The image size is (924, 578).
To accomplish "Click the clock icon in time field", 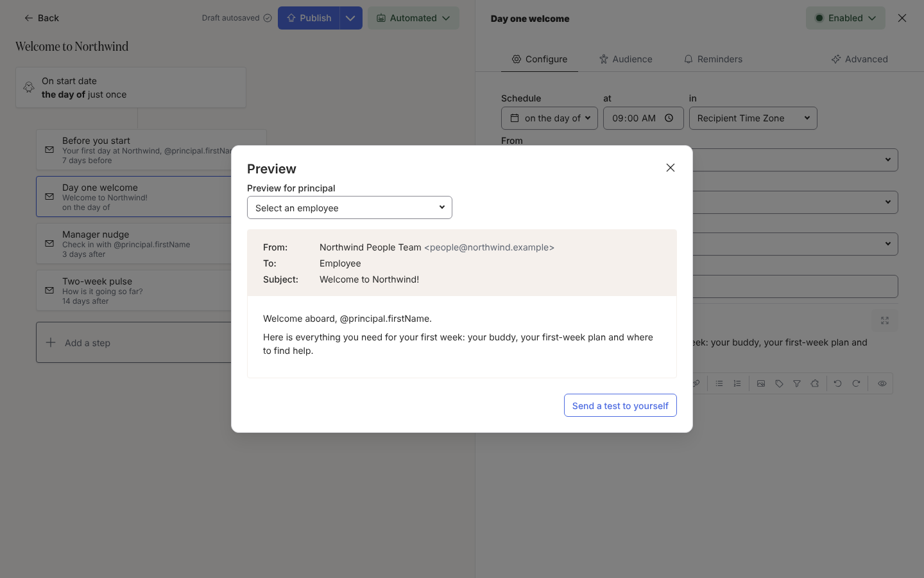I will click(x=669, y=118).
